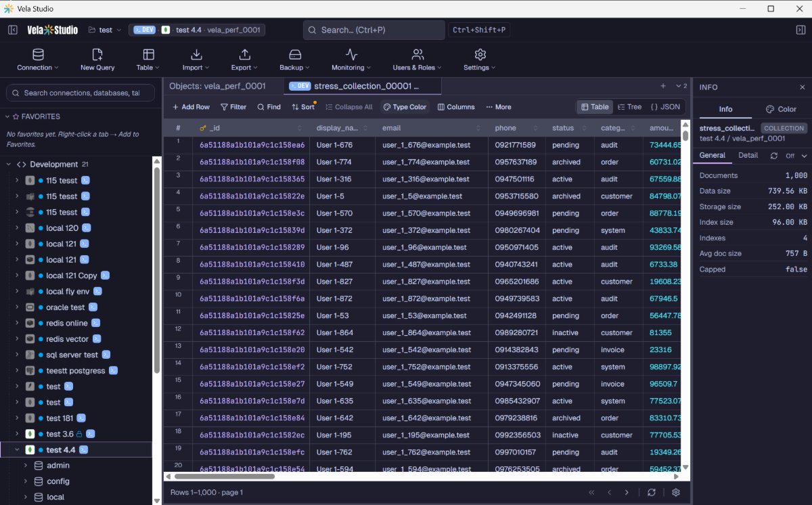Expand the config database node
The height and width of the screenshot is (505, 812).
[26, 481]
